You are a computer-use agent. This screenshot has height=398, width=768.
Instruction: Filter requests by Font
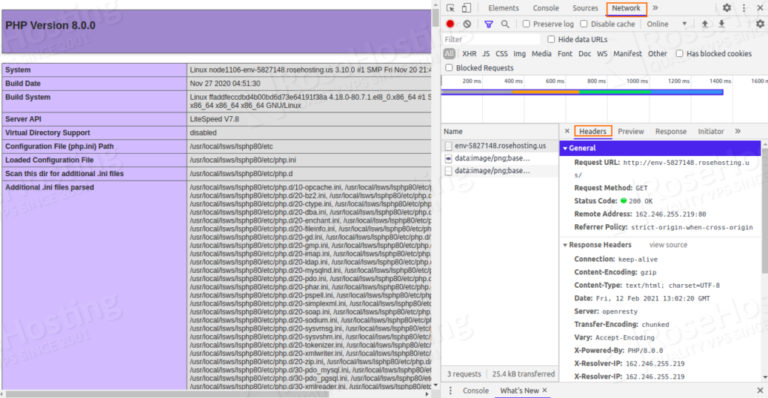(x=565, y=54)
